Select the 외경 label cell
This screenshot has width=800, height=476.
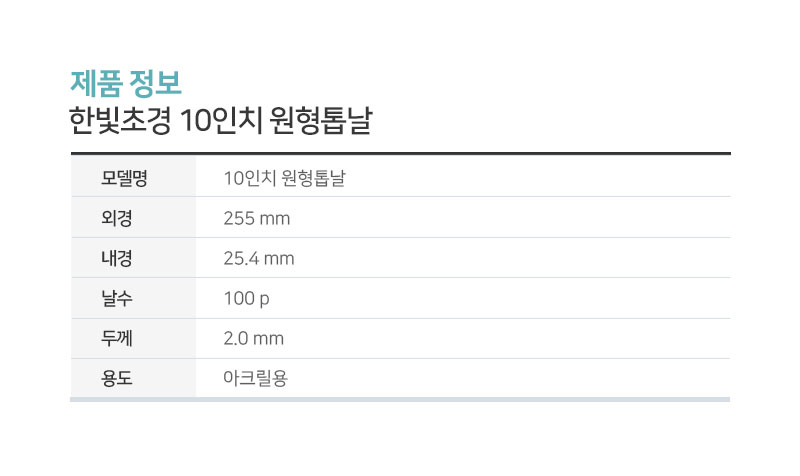point(133,217)
